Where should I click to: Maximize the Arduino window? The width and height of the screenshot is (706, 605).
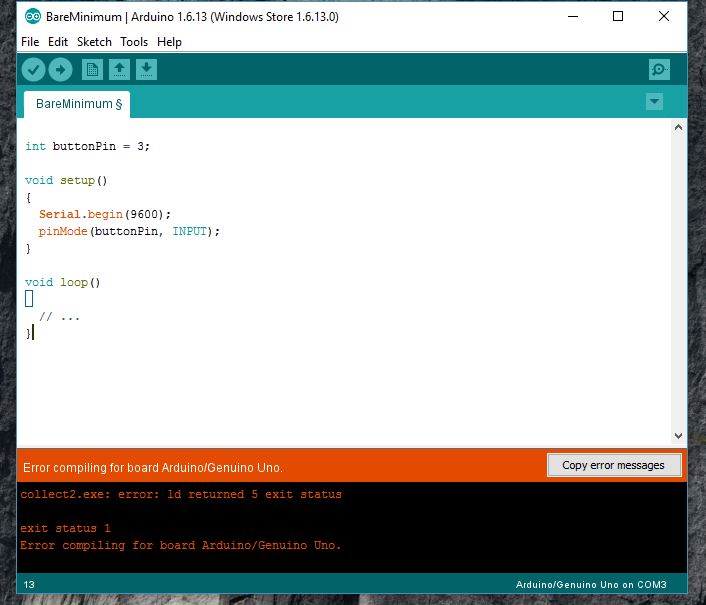[618, 17]
